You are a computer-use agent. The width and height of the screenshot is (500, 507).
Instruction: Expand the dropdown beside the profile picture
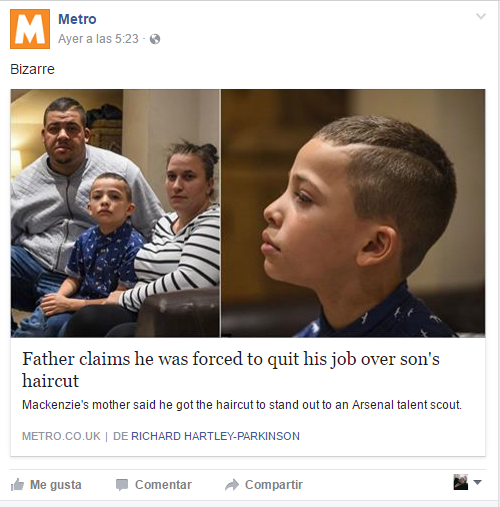pyautogui.click(x=477, y=482)
